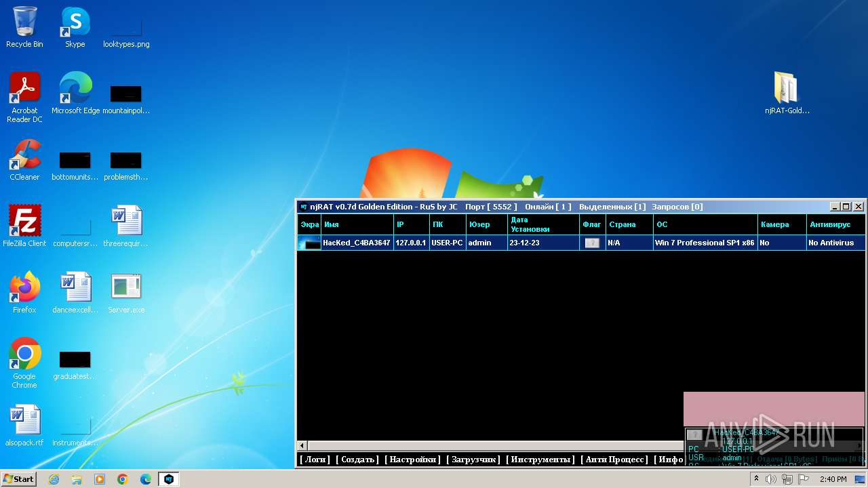This screenshot has width=868, height=488.
Task: Launch Firefox desktop shortcut
Action: pyautogui.click(x=24, y=293)
